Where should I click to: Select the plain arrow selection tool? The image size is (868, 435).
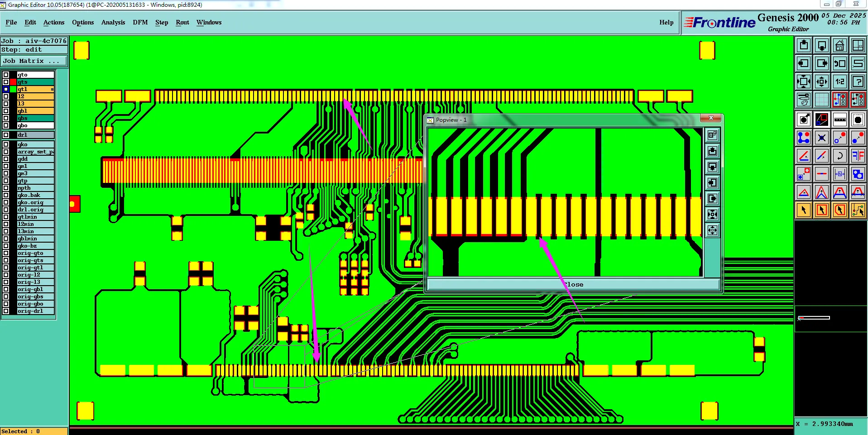pos(804,210)
